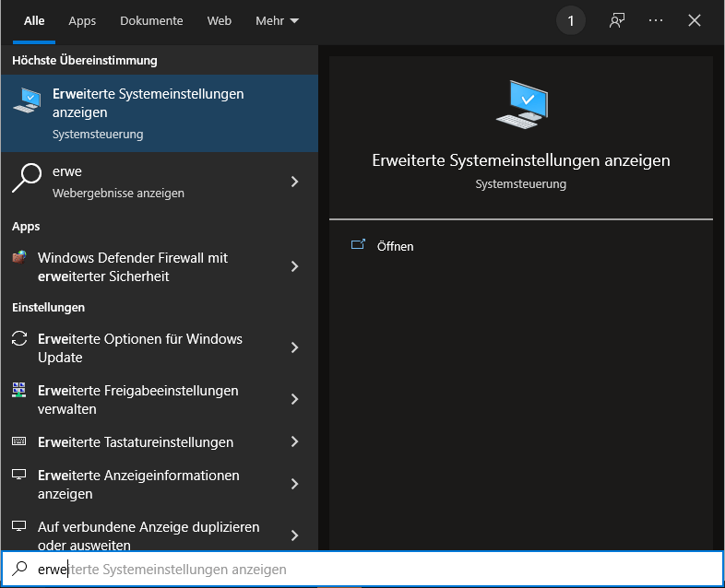Open the Apps filter tab
The width and height of the screenshot is (725, 588).
pos(82,21)
